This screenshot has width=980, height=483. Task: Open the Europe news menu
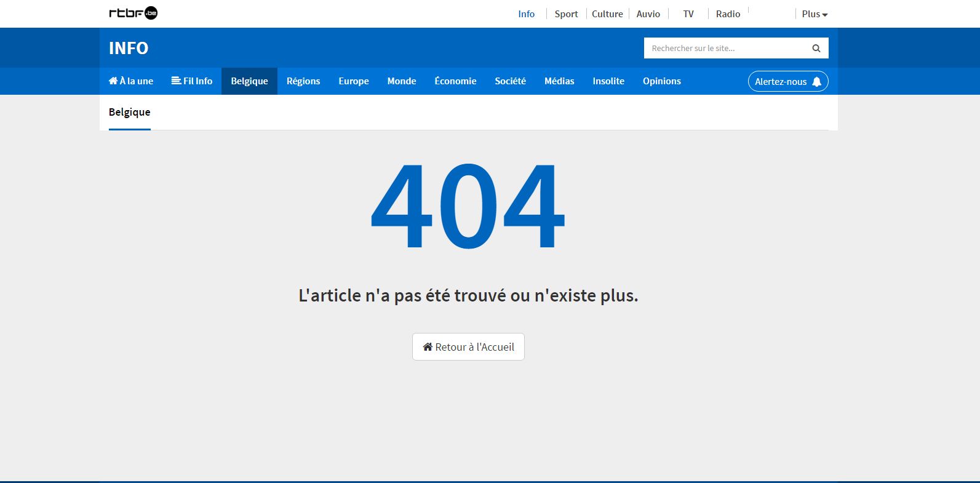[x=354, y=81]
